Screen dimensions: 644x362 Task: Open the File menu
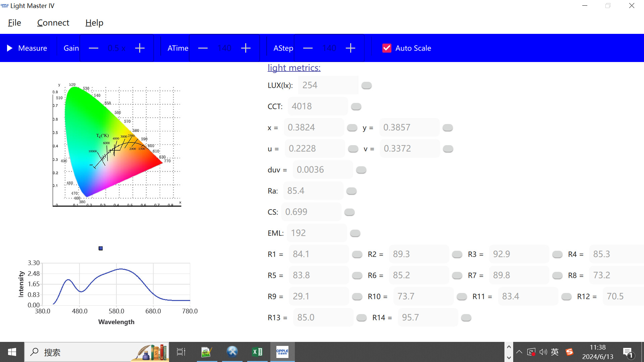(x=14, y=23)
